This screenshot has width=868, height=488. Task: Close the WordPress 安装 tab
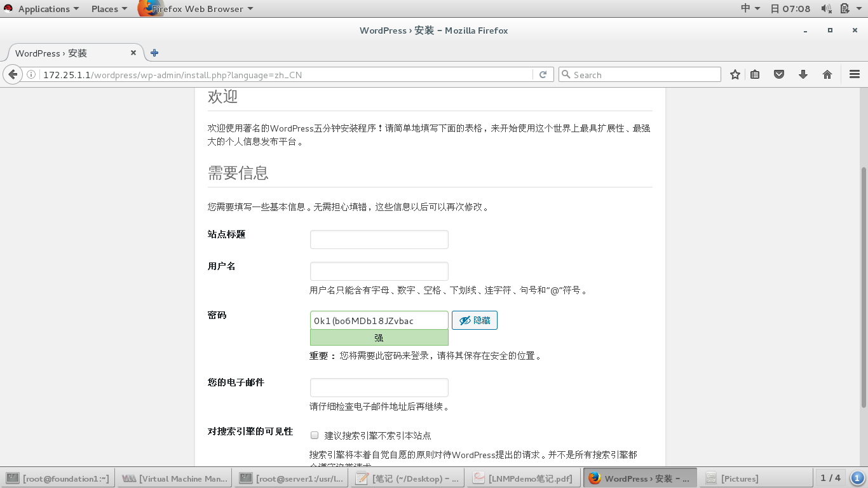point(133,53)
